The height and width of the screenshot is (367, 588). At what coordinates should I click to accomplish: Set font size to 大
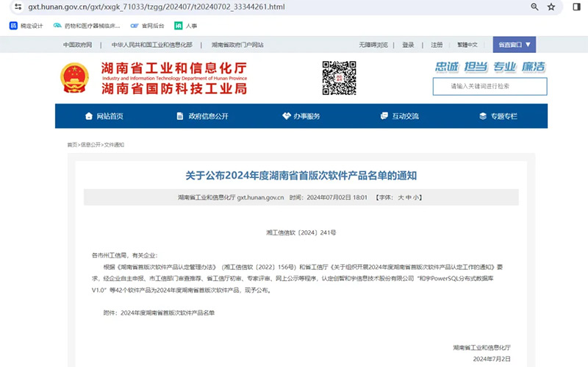[x=401, y=197]
